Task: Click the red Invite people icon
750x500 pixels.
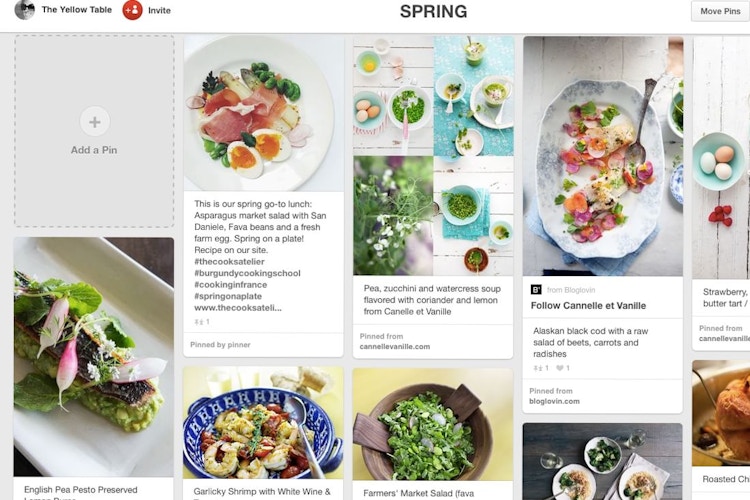Action: click(x=132, y=10)
